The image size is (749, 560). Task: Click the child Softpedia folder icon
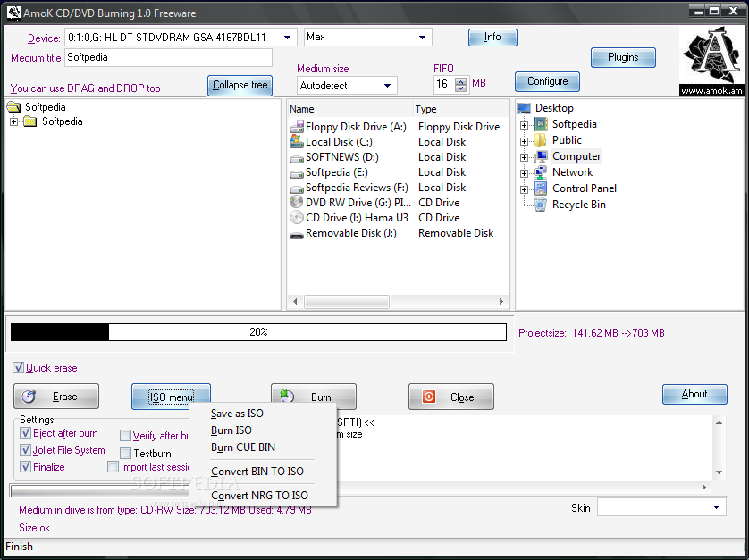click(x=30, y=121)
